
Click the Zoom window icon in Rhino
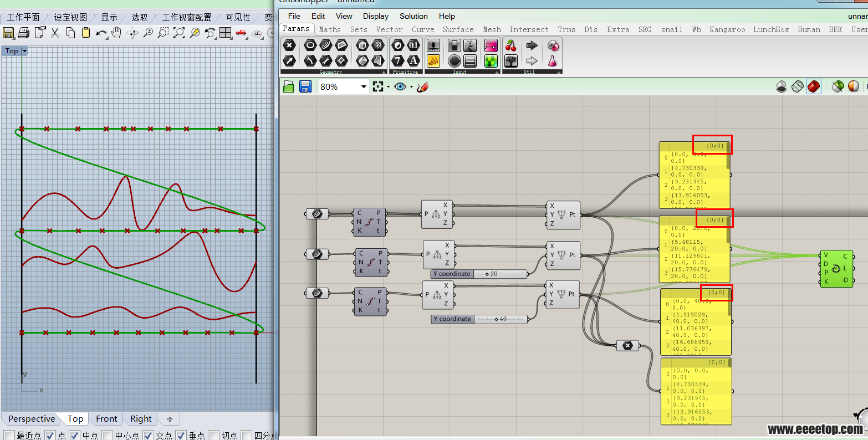point(163,33)
